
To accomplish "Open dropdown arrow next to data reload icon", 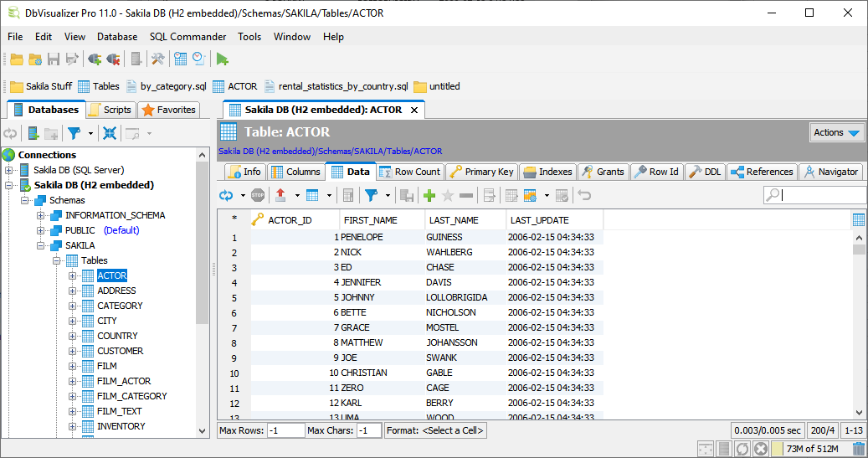I will coord(243,195).
